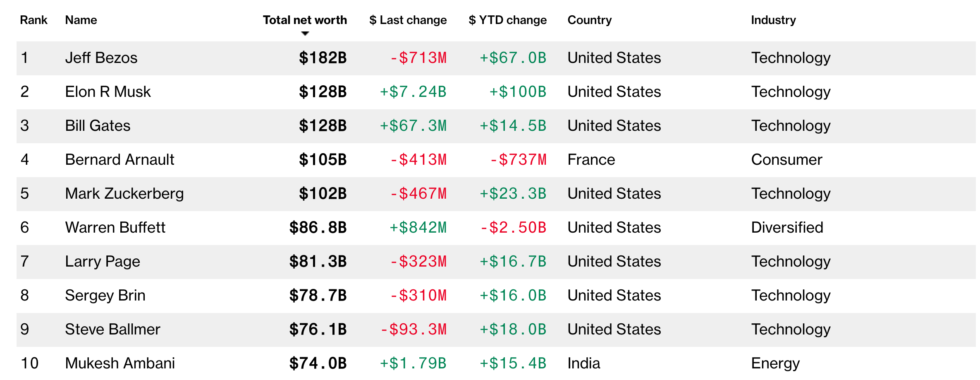Click the Country column header
Viewport: 980px width, 380px height.
589,20
